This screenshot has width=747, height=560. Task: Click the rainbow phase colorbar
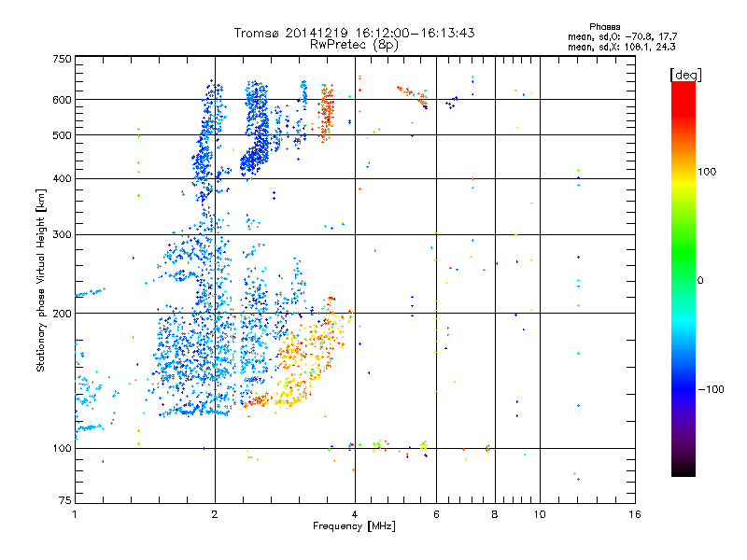tap(684, 278)
